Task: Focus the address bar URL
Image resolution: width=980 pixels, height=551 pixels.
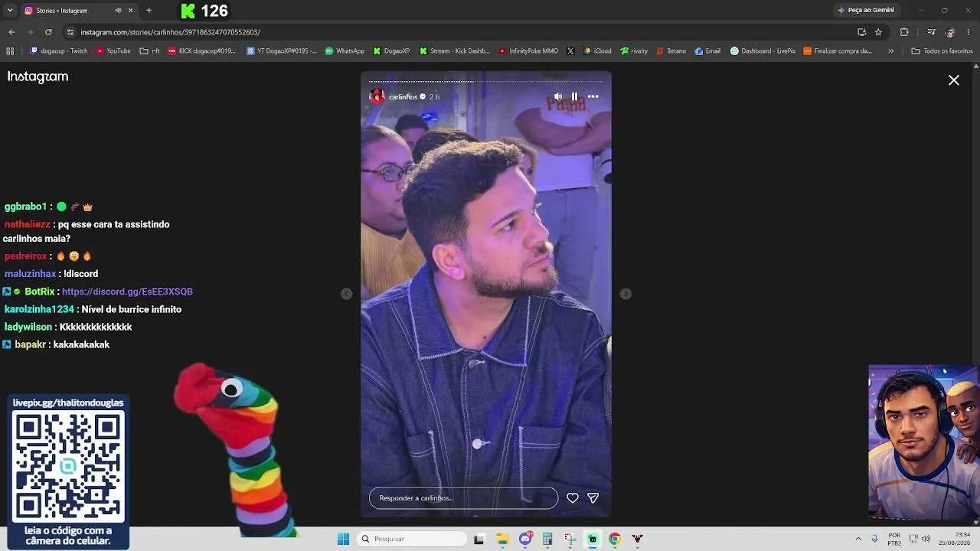Action: tap(171, 32)
